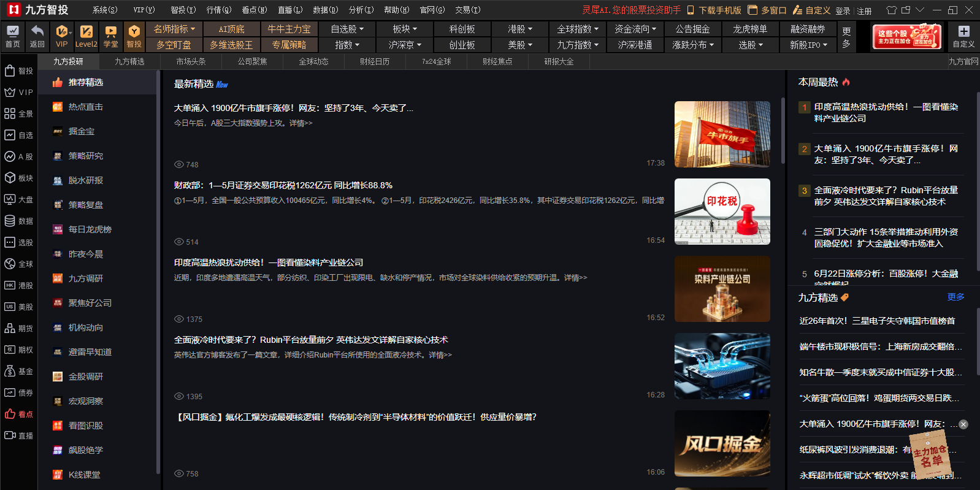The height and width of the screenshot is (490, 980).
Task: Open article '财政部：1—5月证券交易印花税1262亿元'
Action: [283, 185]
